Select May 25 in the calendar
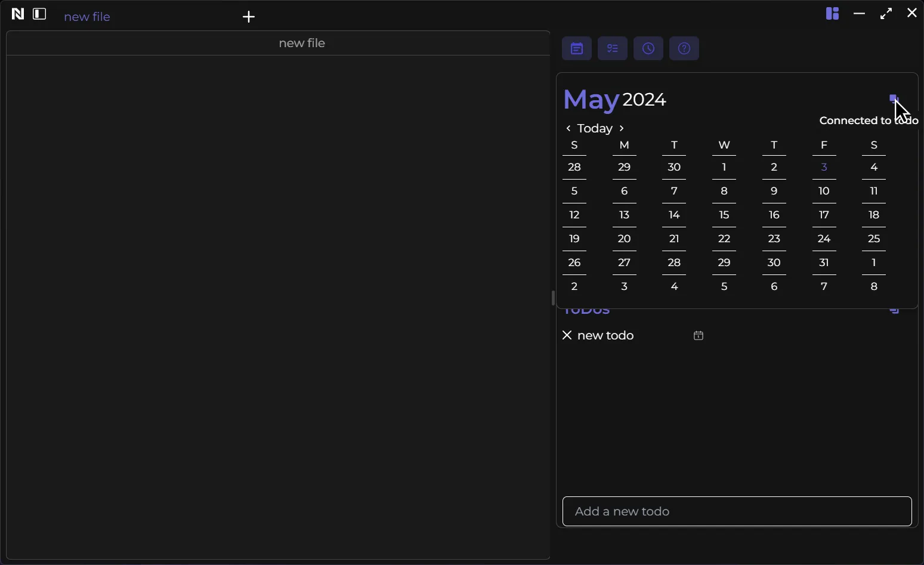 tap(874, 239)
